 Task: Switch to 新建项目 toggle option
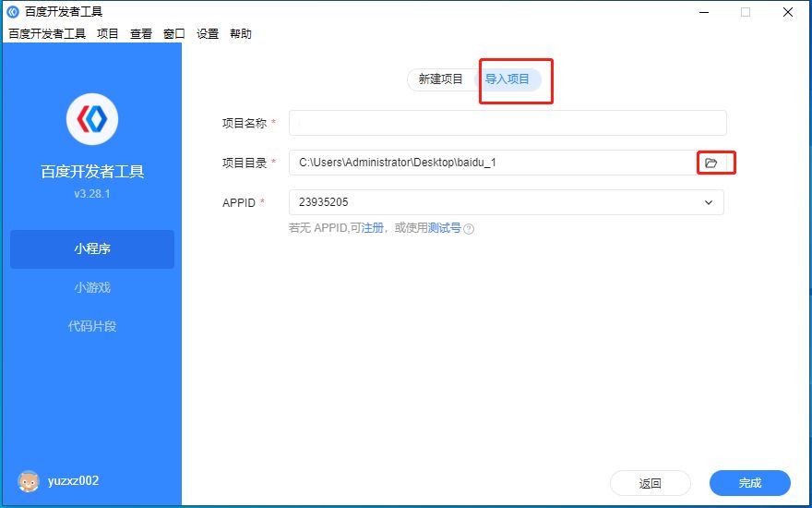(x=441, y=79)
